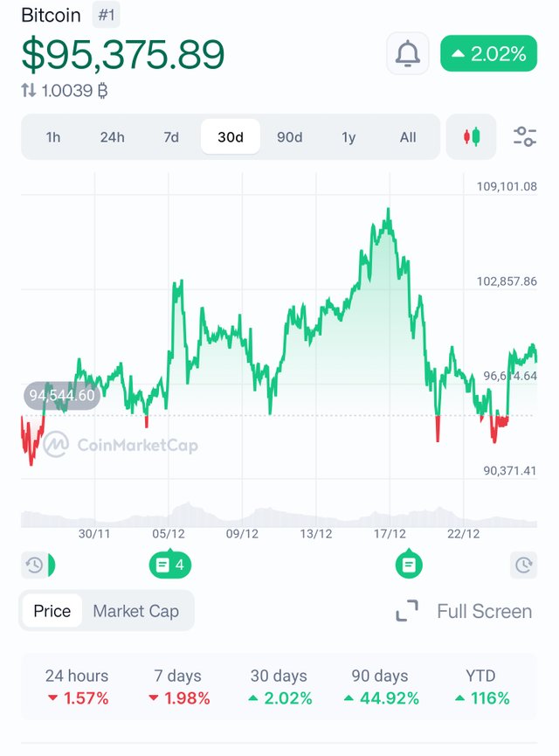Viewport: 559px width, 756px height.
Task: Click the clock icon at chart right
Action: 523,565
